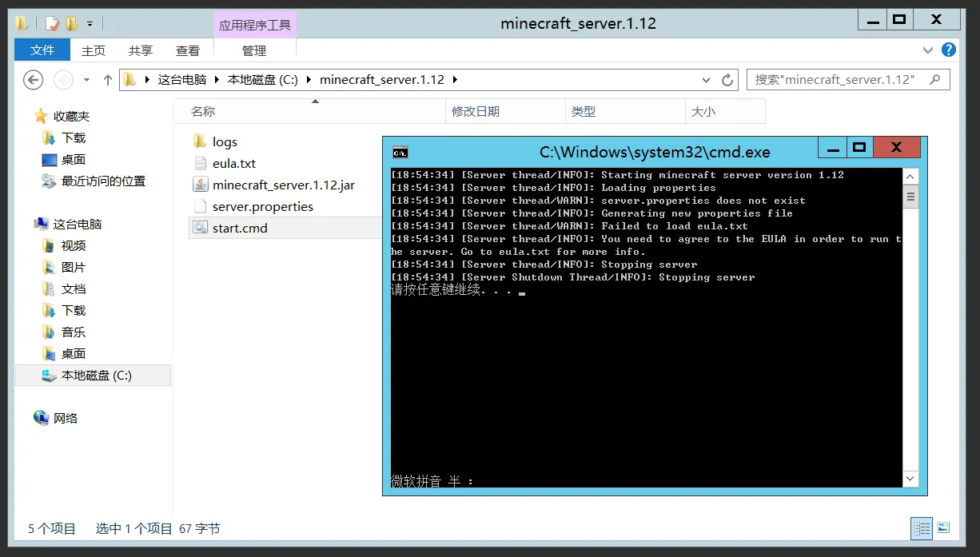Open the address bar history dropdown
The image size is (980, 557).
point(706,80)
